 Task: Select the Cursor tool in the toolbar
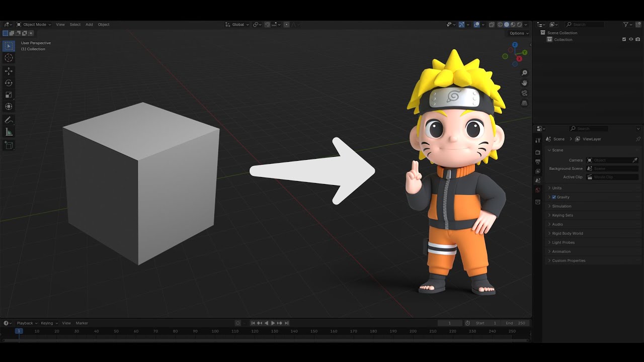coord(9,58)
